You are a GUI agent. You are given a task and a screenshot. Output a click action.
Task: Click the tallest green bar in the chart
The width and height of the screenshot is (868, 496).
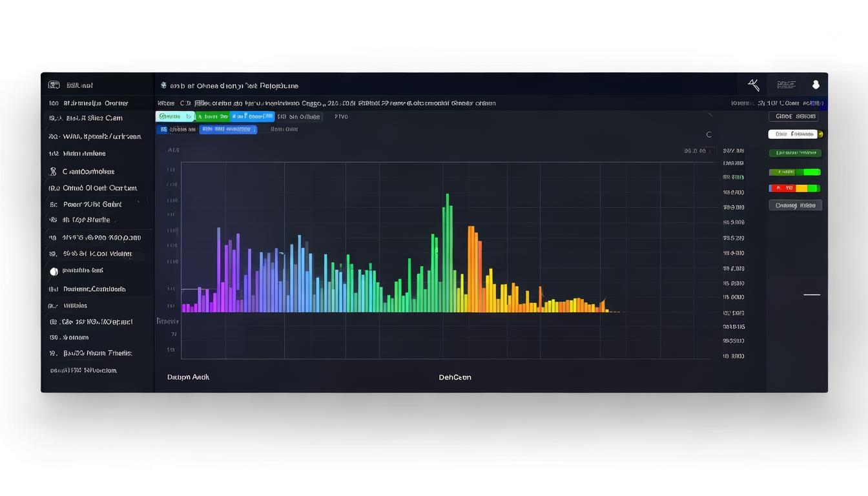tap(447, 253)
